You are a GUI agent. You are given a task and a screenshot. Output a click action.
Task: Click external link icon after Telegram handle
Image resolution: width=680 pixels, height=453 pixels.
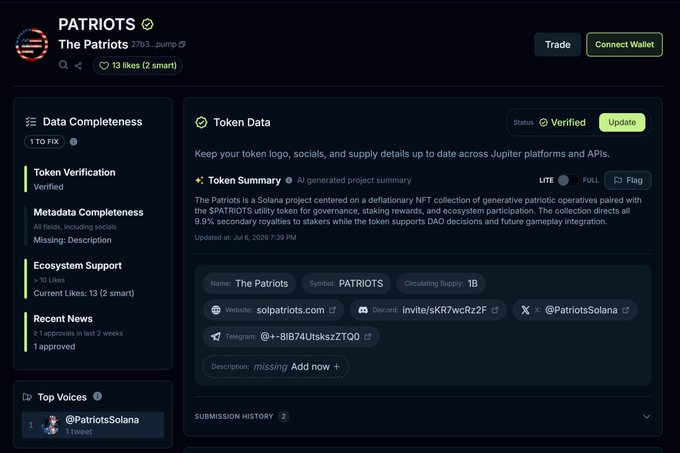(x=368, y=337)
